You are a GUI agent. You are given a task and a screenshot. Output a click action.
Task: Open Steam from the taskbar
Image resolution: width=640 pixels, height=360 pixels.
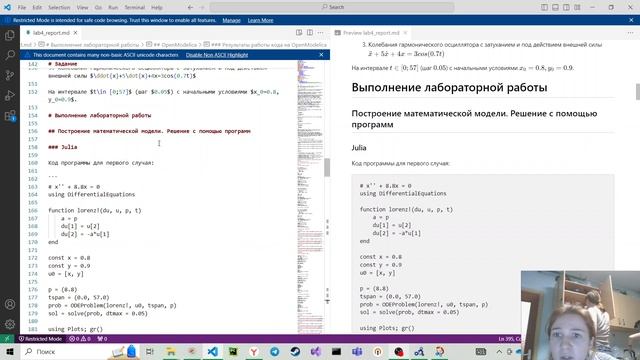(x=295, y=351)
